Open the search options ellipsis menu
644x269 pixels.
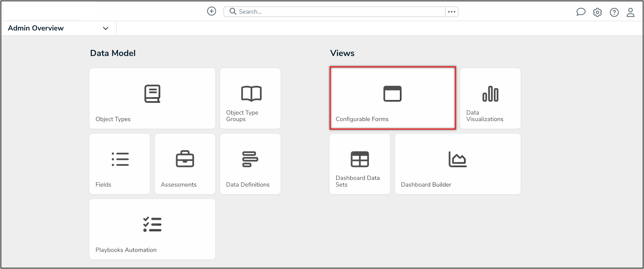point(452,11)
